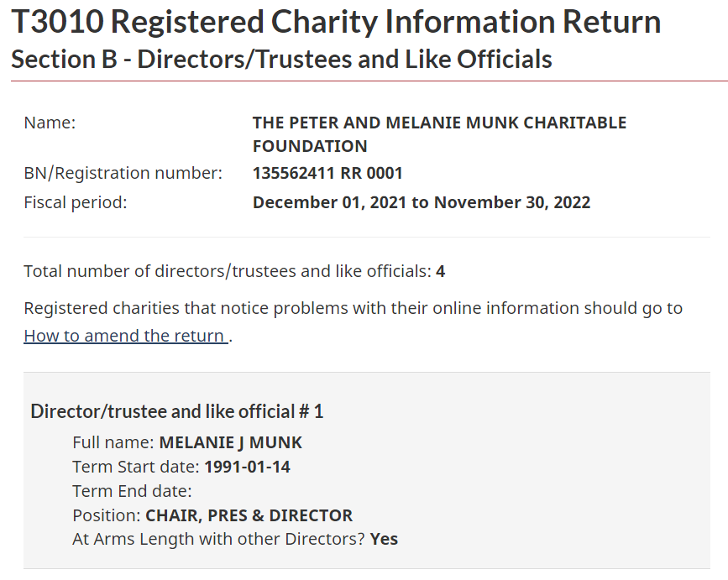Click the total number of directors value 4
Viewport: 728px width, 580px height.
click(x=440, y=271)
